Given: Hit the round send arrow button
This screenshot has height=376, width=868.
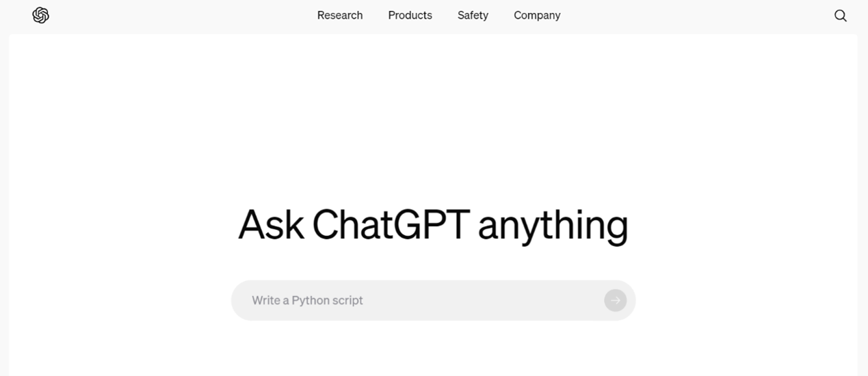Looking at the screenshot, I should click(616, 300).
